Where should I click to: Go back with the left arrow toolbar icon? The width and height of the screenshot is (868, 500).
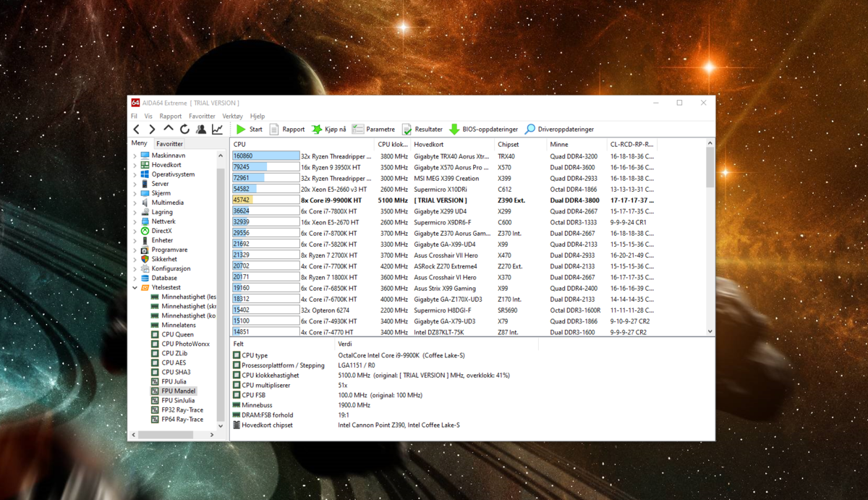coord(137,130)
